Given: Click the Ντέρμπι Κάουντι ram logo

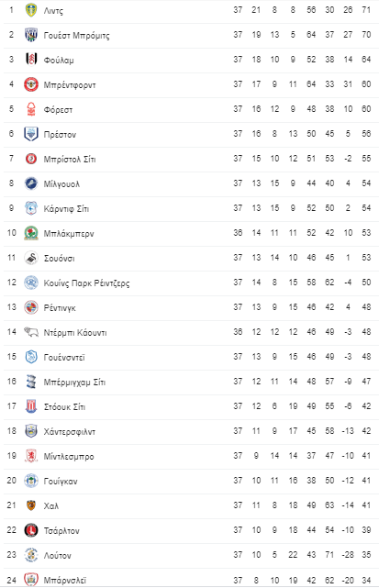Looking at the screenshot, I should tap(31, 332).
